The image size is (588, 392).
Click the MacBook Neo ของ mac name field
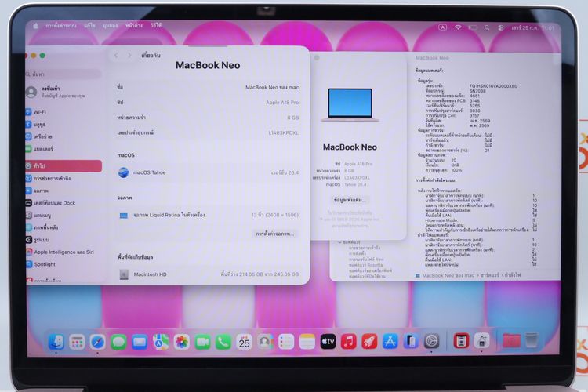click(x=272, y=87)
